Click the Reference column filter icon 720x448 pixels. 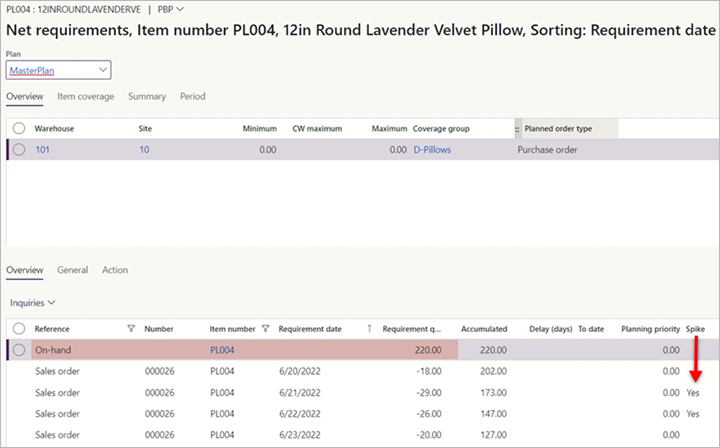point(131,328)
